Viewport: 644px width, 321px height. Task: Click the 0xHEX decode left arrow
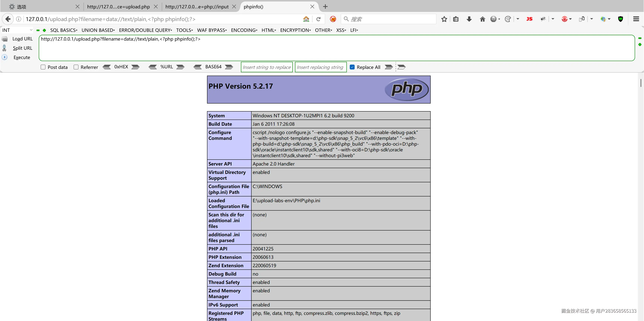click(107, 67)
